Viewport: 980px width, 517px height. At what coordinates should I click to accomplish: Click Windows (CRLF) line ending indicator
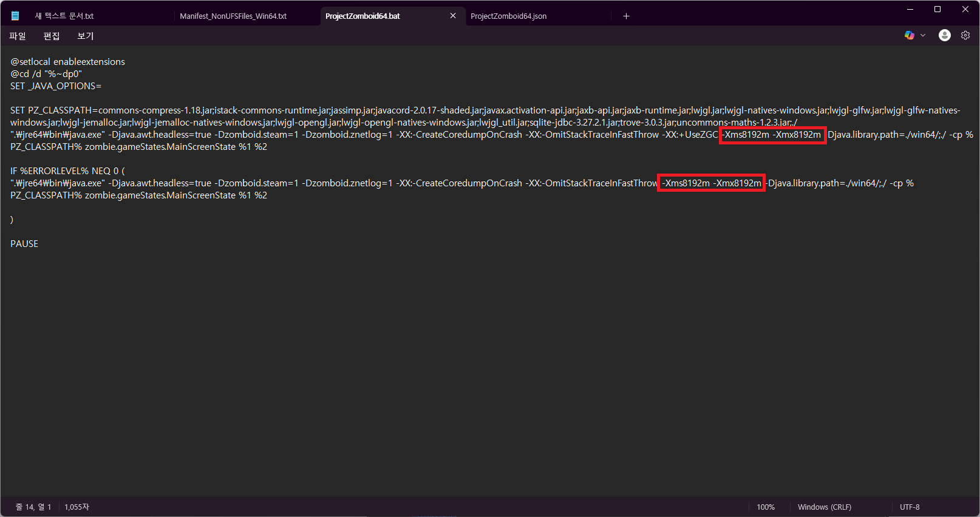pyautogui.click(x=825, y=507)
